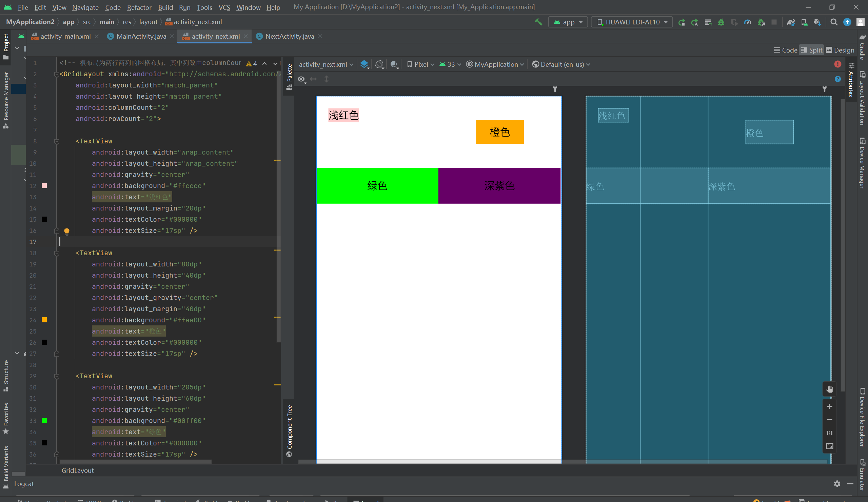Click the Debug app bug icon
The width and height of the screenshot is (868, 502).
click(721, 22)
